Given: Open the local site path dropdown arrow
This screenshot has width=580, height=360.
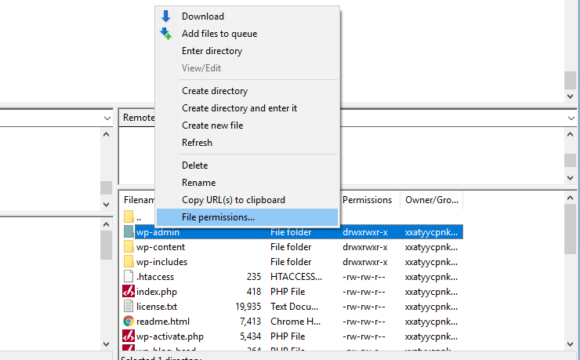Looking at the screenshot, I should coord(107,118).
